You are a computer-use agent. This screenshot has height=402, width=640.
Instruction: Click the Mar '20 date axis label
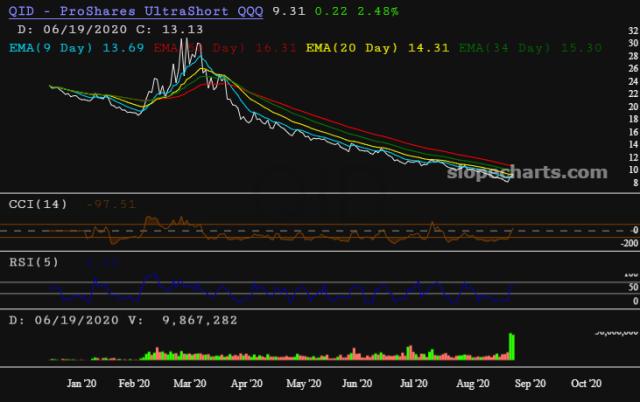point(190,384)
